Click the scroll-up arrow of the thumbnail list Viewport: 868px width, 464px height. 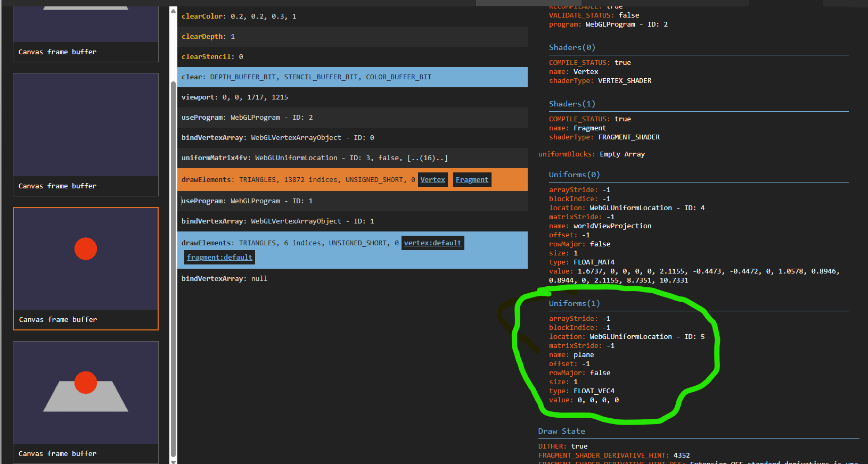coord(173,11)
